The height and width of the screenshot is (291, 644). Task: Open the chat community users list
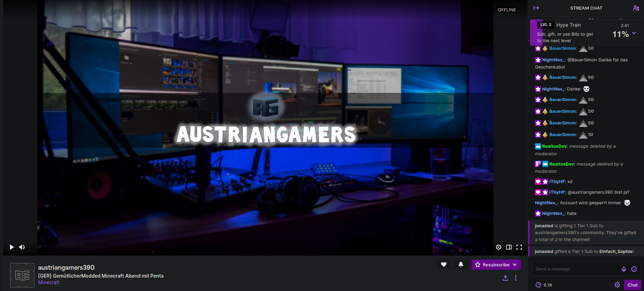click(x=636, y=8)
